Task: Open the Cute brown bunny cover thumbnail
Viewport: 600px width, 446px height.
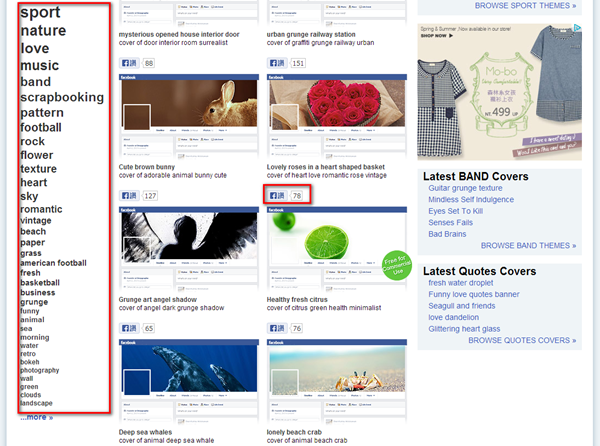Action: click(189, 116)
